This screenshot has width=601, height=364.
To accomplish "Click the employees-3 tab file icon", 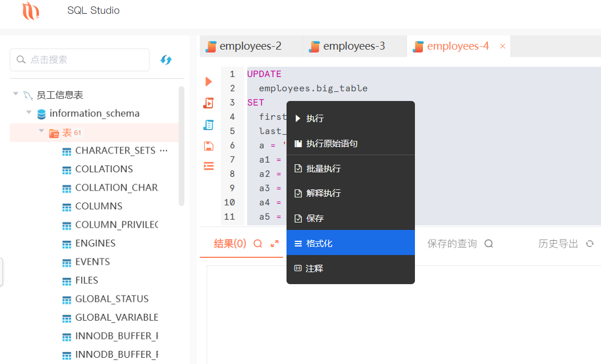I will [x=314, y=46].
